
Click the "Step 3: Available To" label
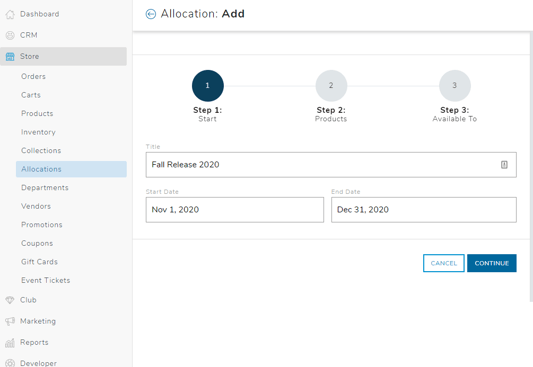pos(454,114)
